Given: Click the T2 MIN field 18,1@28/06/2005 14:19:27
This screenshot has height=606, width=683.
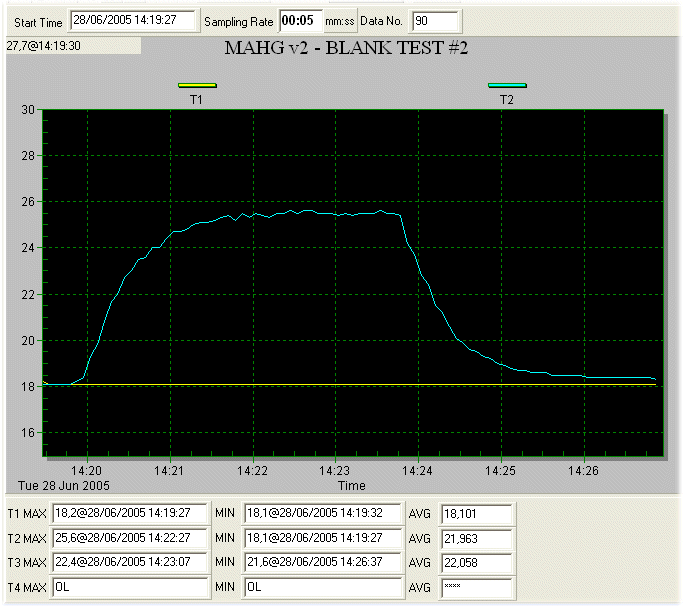Looking at the screenshot, I should (x=322, y=538).
